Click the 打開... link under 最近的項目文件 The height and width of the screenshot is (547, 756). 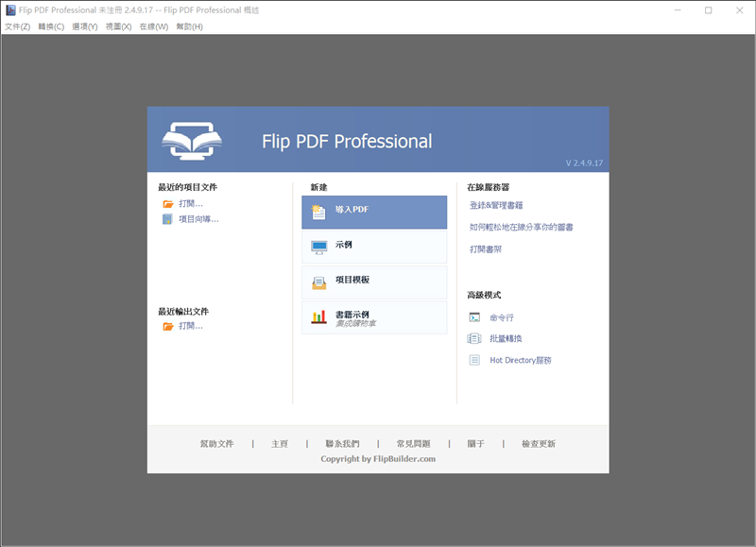pyautogui.click(x=191, y=203)
